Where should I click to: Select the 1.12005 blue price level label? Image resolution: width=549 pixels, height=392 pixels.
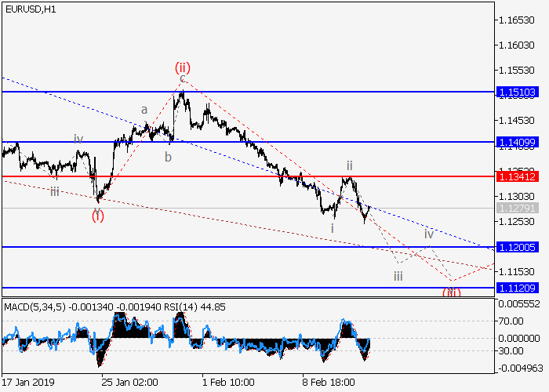pyautogui.click(x=517, y=247)
